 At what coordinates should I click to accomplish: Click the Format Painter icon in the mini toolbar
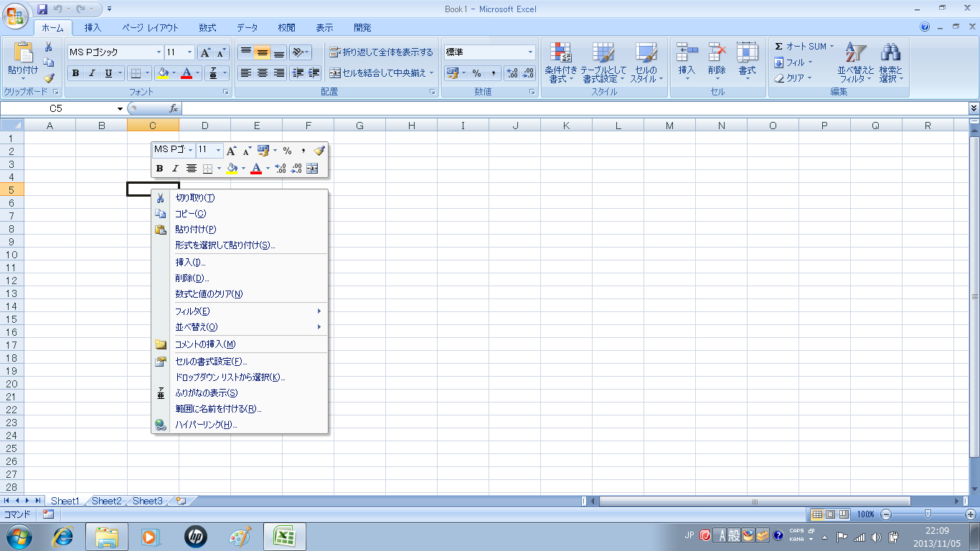[319, 151]
